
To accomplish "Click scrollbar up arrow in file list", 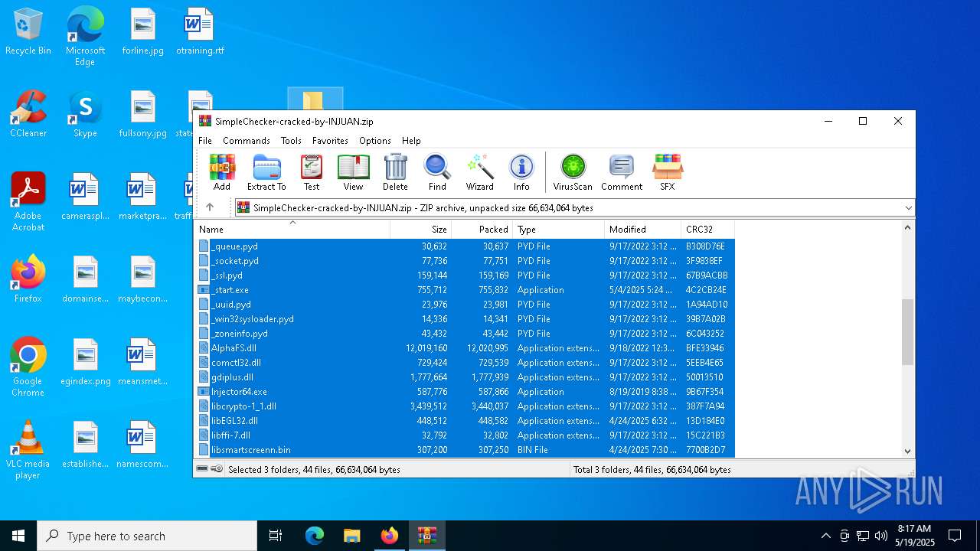I will coord(908,227).
